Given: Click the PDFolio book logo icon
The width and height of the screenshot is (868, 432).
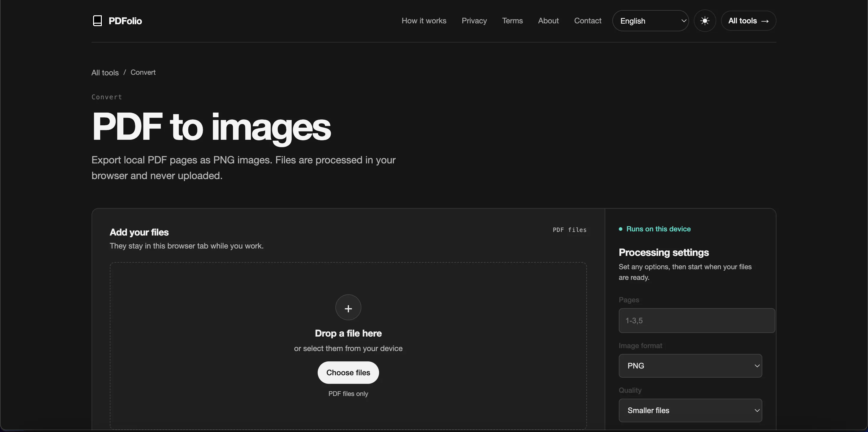Looking at the screenshot, I should pos(97,21).
